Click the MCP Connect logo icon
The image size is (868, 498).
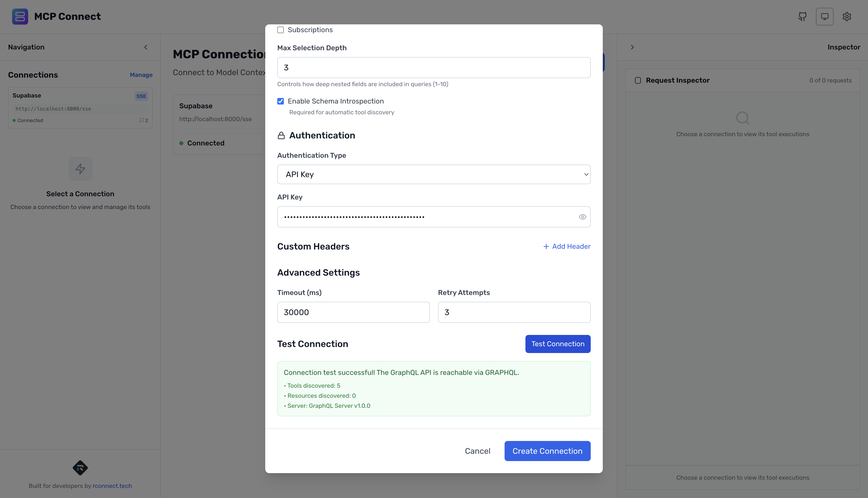(x=20, y=16)
